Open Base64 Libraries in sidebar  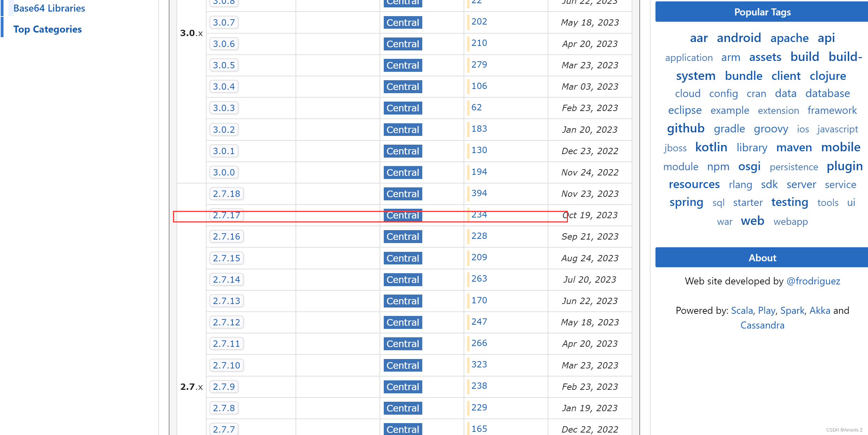pyautogui.click(x=49, y=8)
